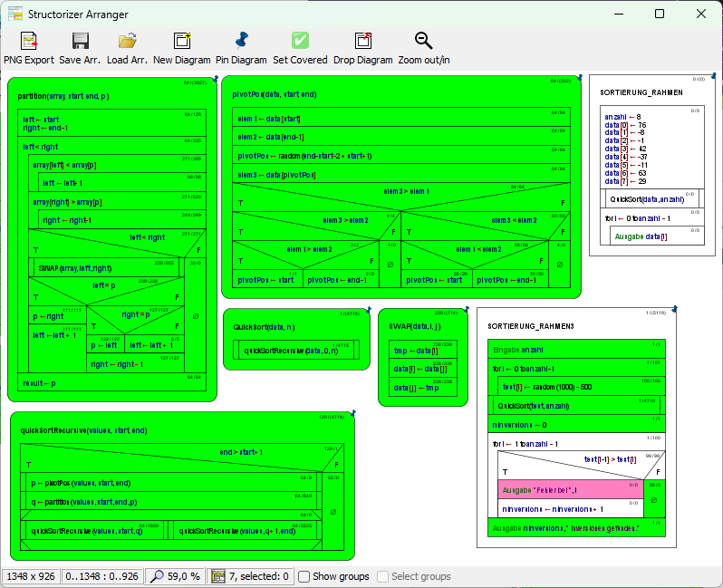Click the 'test[i-1] > test[i]' condition

coord(610,459)
